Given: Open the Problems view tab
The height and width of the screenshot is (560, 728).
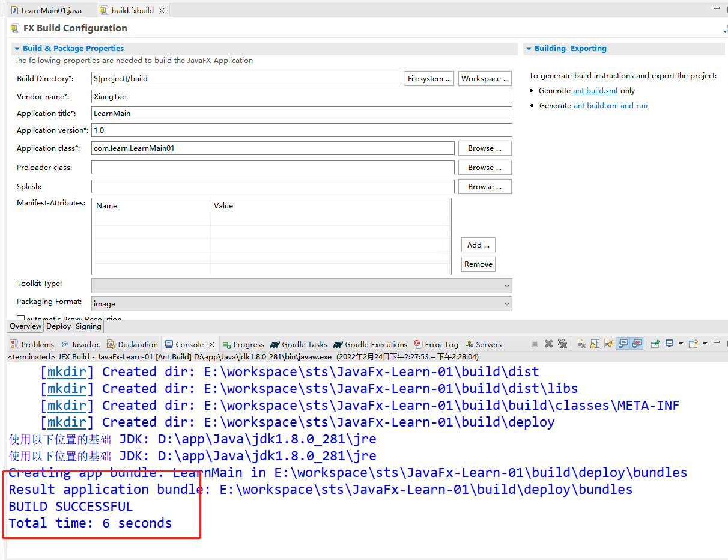Looking at the screenshot, I should click(x=32, y=344).
